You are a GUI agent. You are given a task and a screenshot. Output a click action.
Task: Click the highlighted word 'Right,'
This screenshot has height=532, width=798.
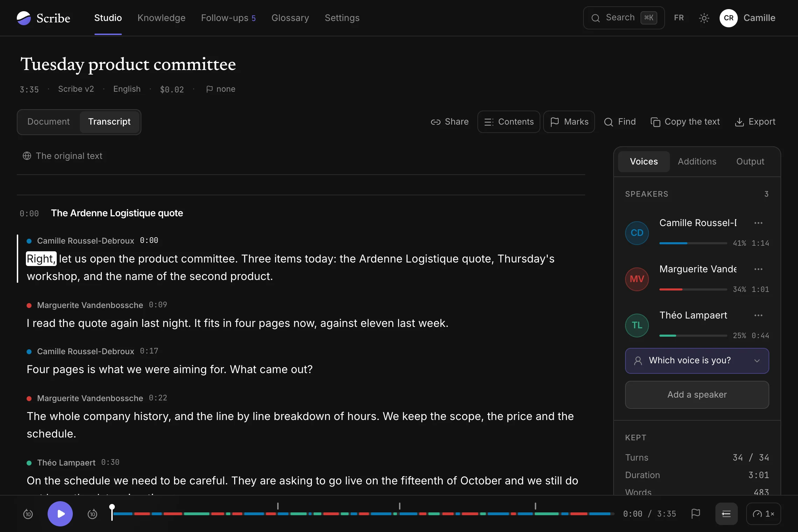click(41, 259)
